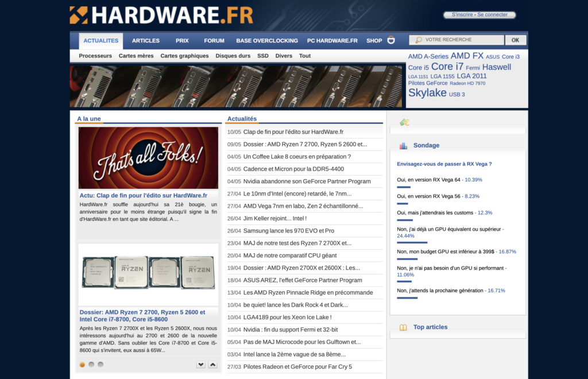Select the second carousel page dot
Screen dimensions: 588x379
tap(91, 365)
